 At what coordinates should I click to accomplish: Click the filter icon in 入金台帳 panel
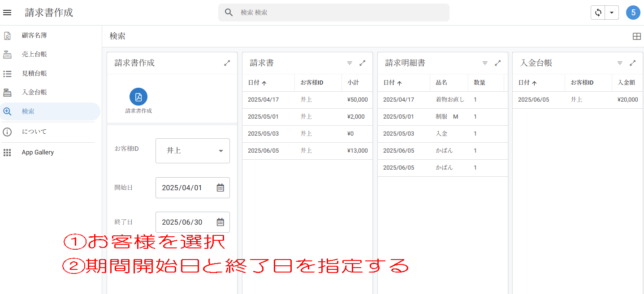(620, 63)
